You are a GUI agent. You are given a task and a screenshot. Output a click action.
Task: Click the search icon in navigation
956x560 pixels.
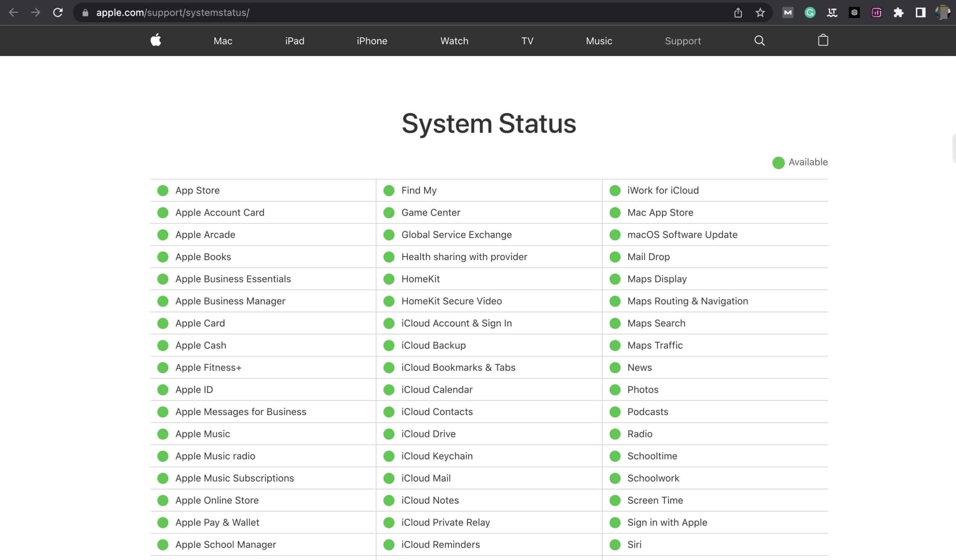(759, 41)
